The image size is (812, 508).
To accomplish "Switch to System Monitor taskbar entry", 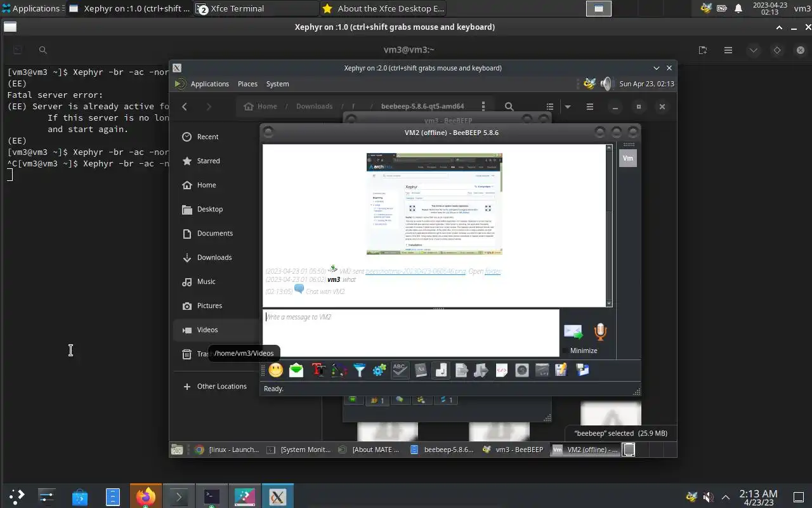I will [299, 450].
